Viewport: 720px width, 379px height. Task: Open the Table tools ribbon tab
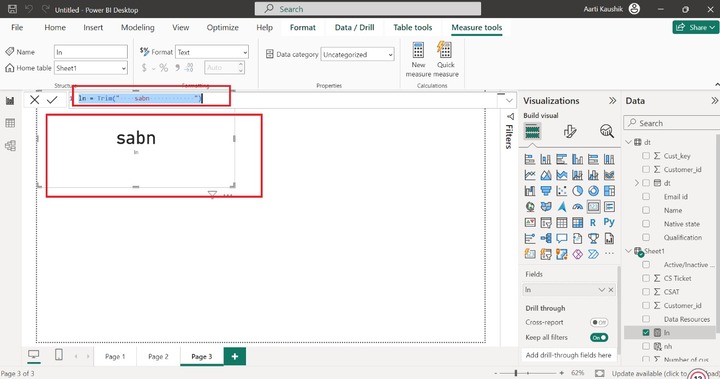pyautogui.click(x=412, y=28)
